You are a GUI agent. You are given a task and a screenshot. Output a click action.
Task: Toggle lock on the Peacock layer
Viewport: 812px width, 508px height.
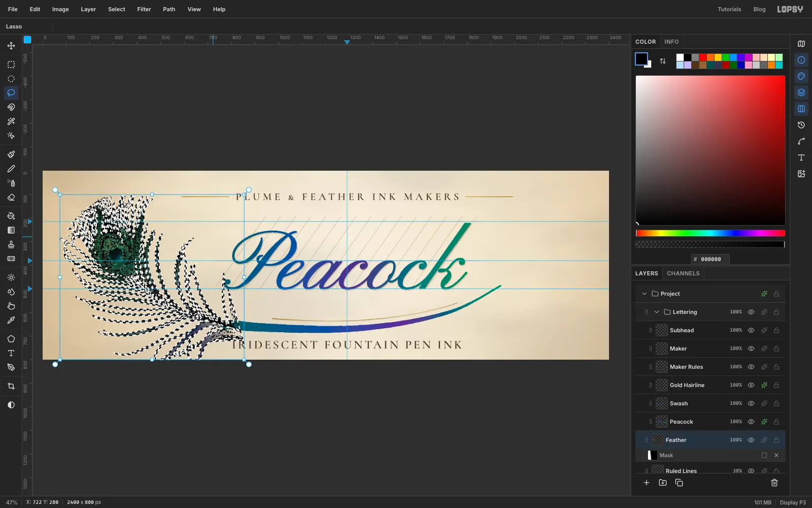click(776, 422)
